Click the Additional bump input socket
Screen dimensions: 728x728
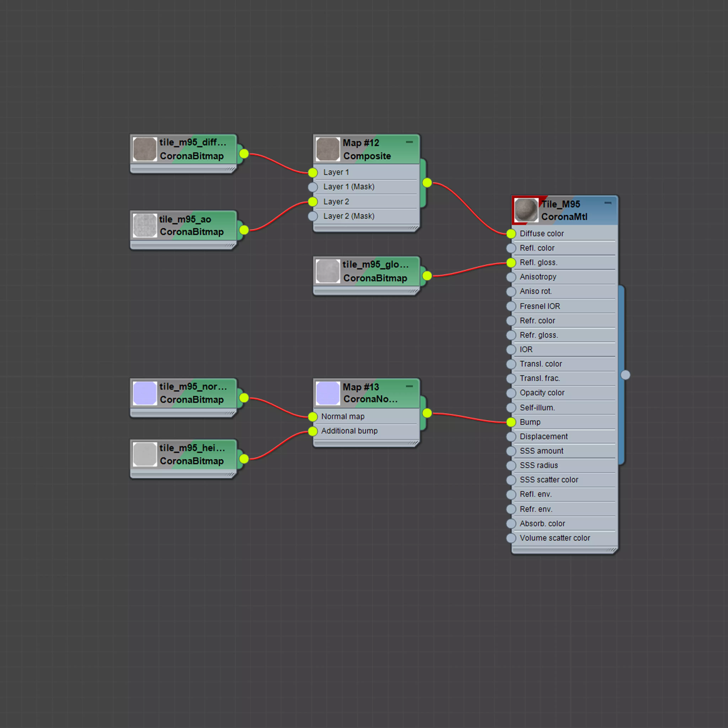click(313, 431)
